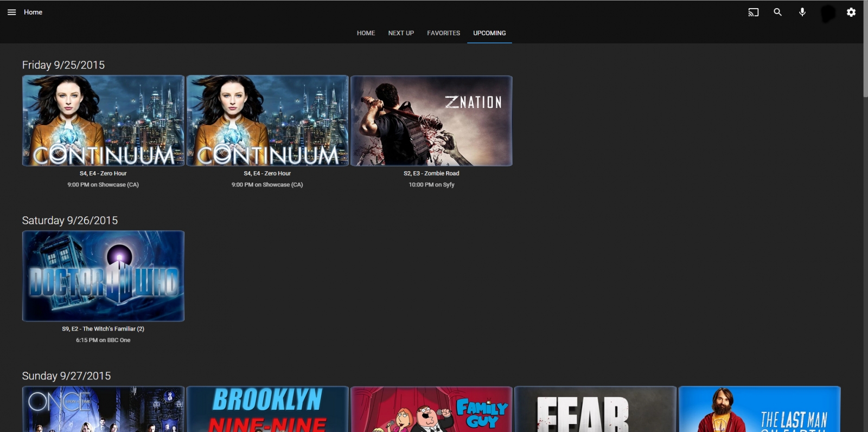Open the Once Upon a Time poster
Screen dimensions: 868x432
click(103, 409)
